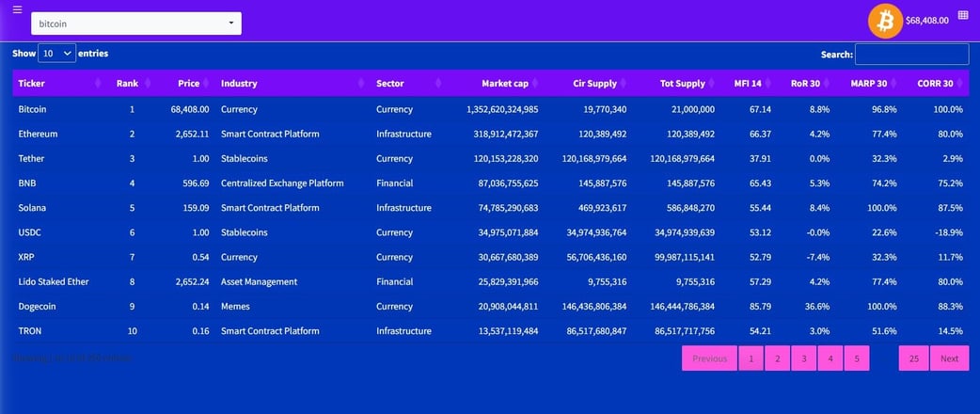The height and width of the screenshot is (414, 980).
Task: Sort table by Price column
Action: pyautogui.click(x=185, y=83)
